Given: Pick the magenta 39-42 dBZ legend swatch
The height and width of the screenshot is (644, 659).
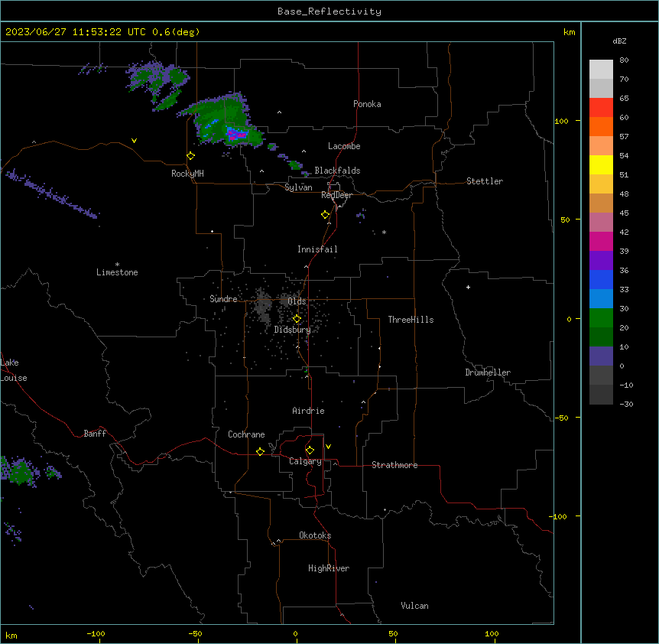Looking at the screenshot, I should coord(601,241).
